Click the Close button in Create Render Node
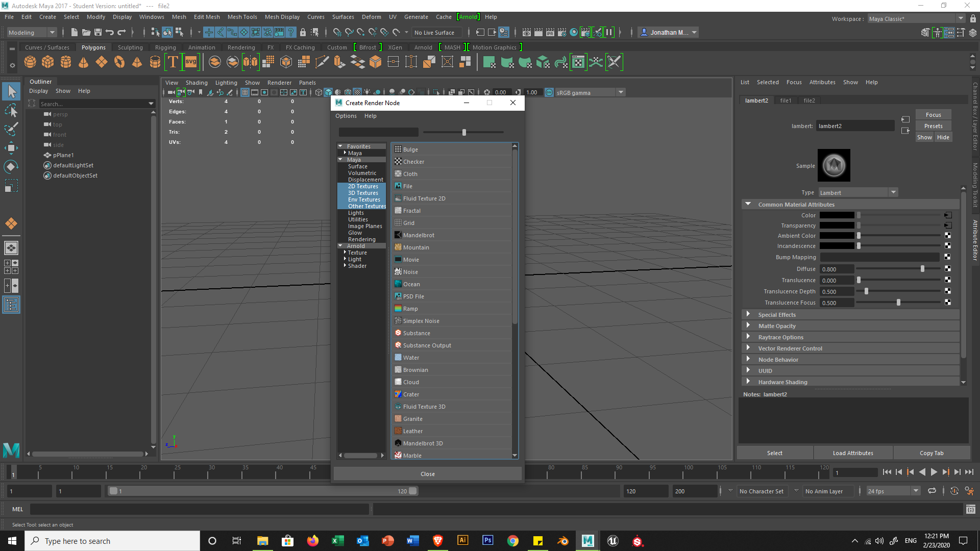The height and width of the screenshot is (551, 980). (427, 474)
